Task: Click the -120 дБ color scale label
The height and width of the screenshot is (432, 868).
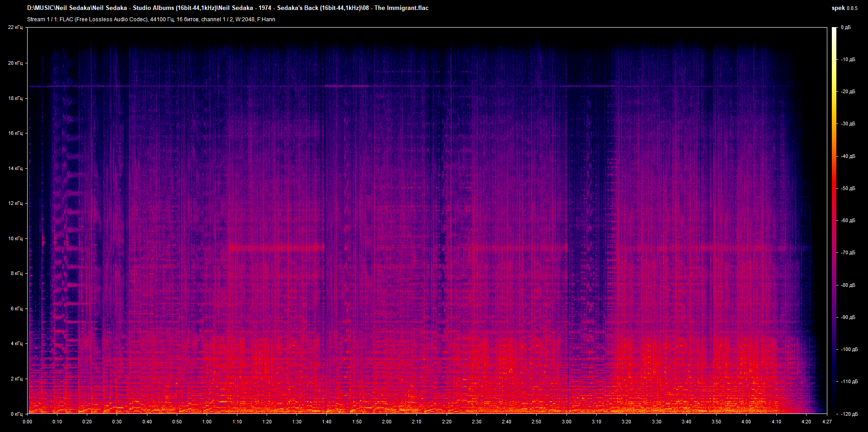Action: 849,414
